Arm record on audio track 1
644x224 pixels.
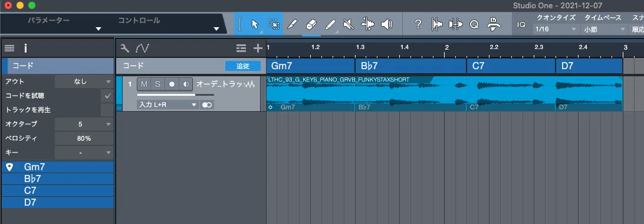(172, 84)
